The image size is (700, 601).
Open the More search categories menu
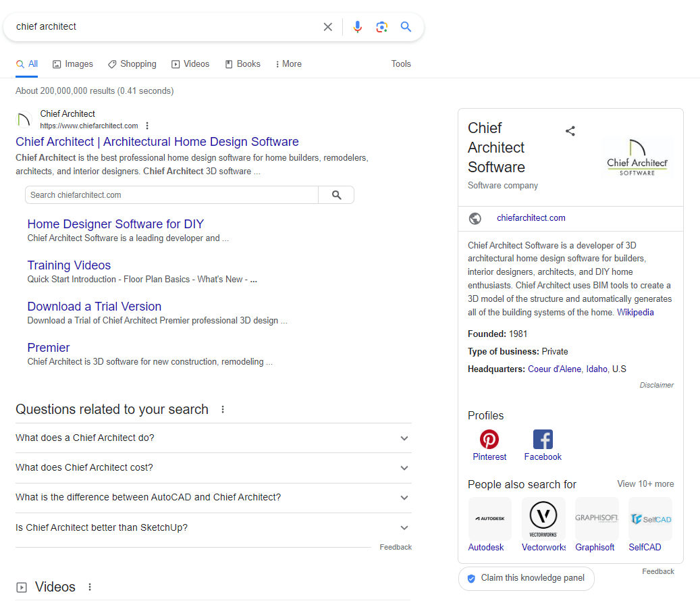coord(288,64)
